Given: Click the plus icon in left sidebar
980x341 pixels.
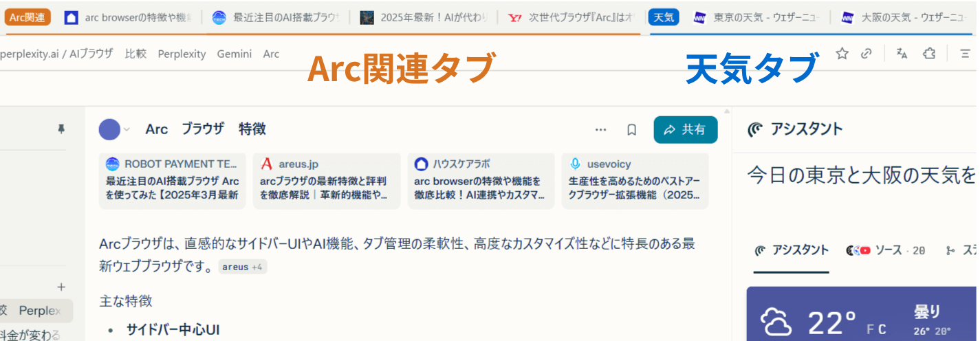Looking at the screenshot, I should pyautogui.click(x=61, y=287).
